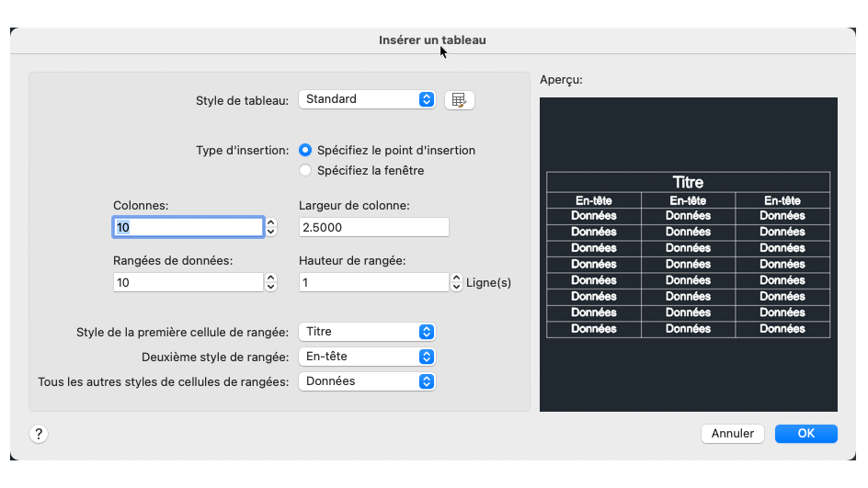Viewport: 868px width, 488px height.
Task: Click the 'Hauteur de rangée' stepper
Action: [456, 283]
